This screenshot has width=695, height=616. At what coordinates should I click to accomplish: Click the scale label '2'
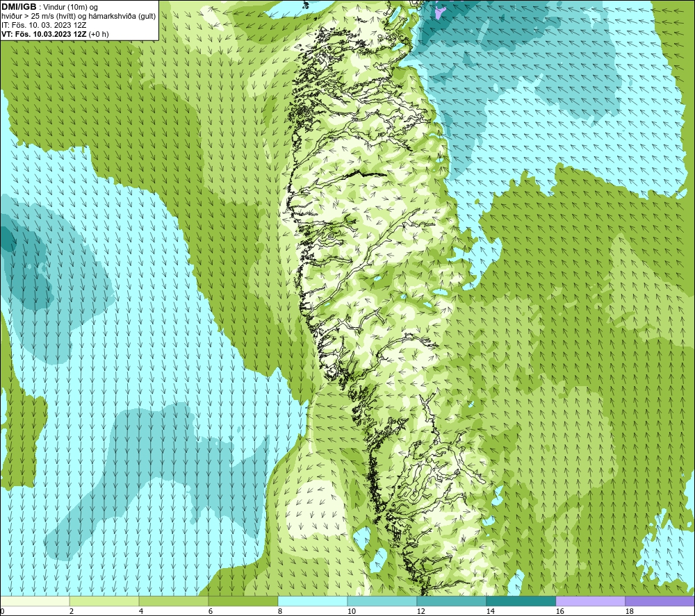(x=72, y=611)
